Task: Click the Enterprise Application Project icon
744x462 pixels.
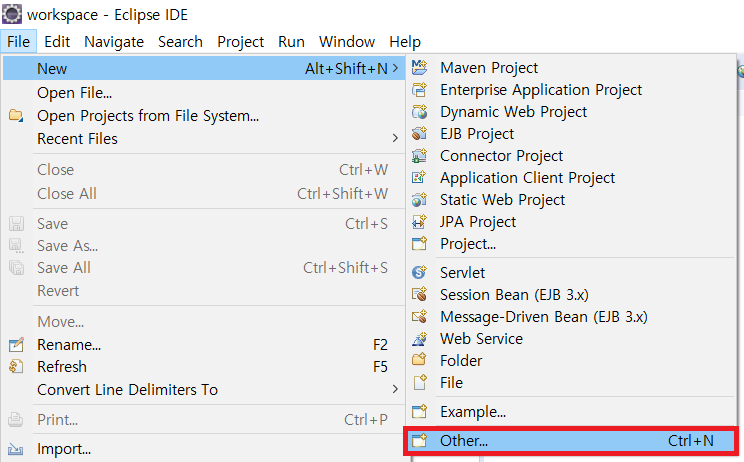Action: point(419,90)
